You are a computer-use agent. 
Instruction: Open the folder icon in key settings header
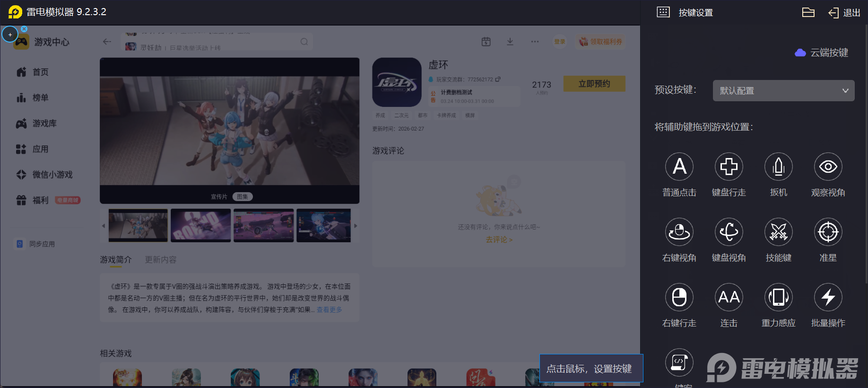(808, 12)
